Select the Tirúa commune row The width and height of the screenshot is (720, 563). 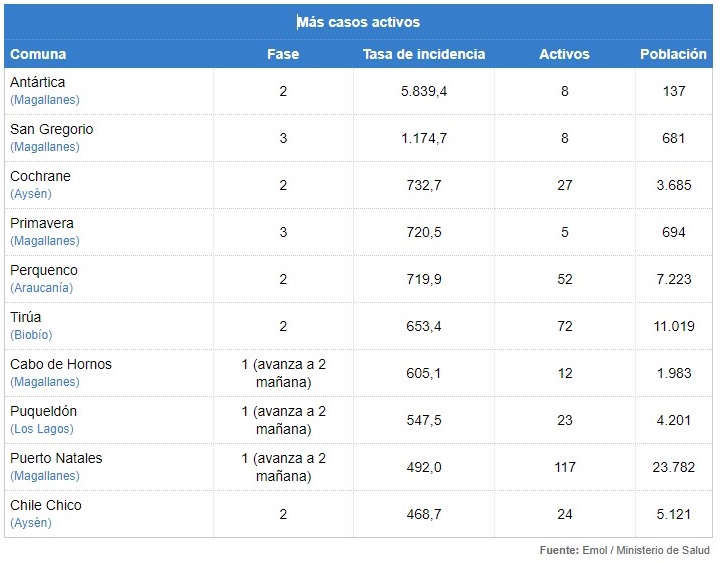coord(358,326)
